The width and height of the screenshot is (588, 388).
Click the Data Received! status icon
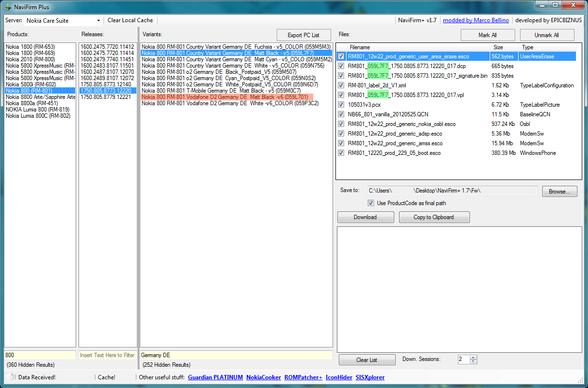click(12, 377)
